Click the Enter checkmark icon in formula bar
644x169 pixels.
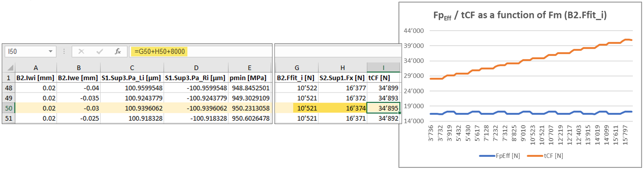click(99, 52)
